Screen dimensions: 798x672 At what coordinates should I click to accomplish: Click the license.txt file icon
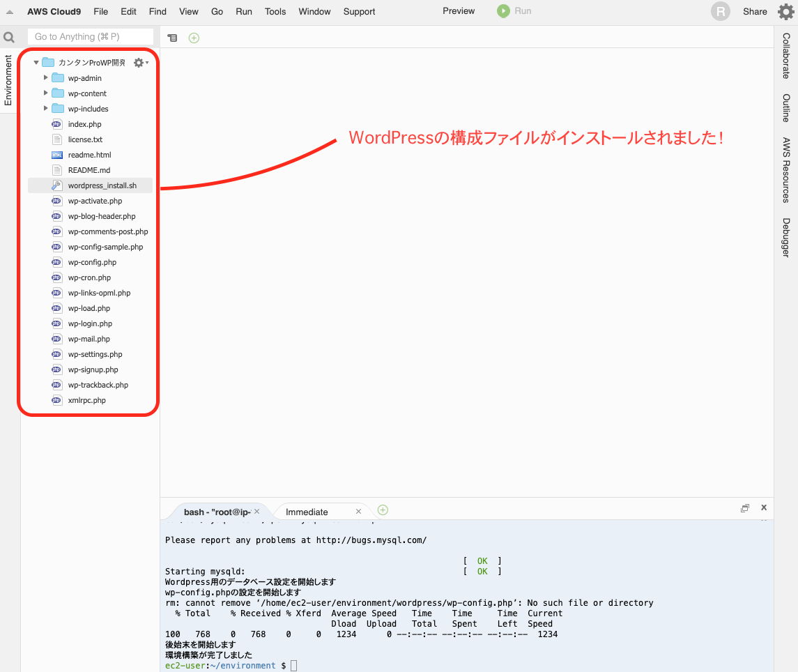click(x=57, y=139)
